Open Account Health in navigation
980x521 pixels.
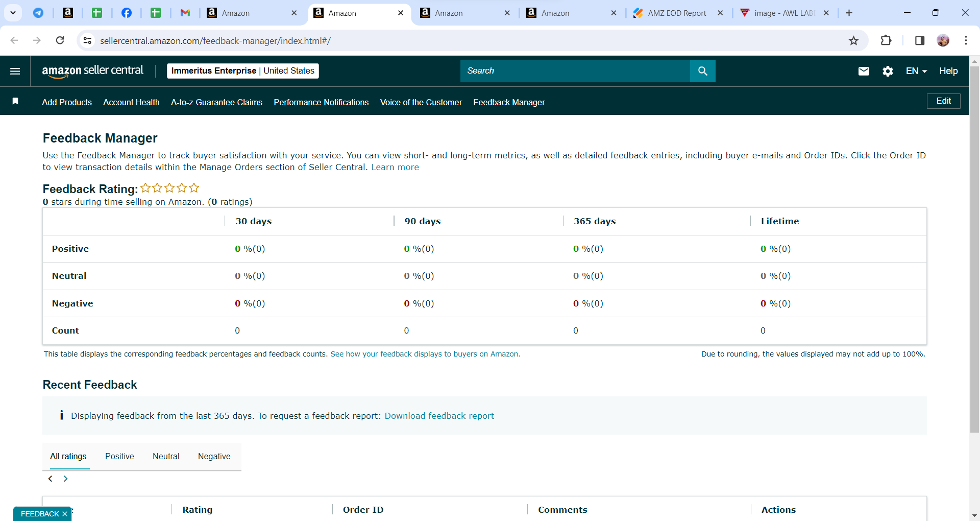tap(131, 102)
